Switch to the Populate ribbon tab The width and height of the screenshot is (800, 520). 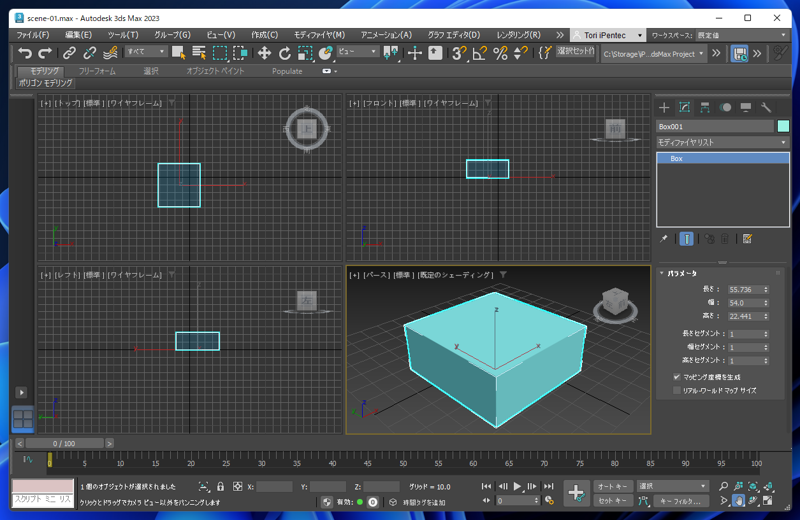coord(287,71)
